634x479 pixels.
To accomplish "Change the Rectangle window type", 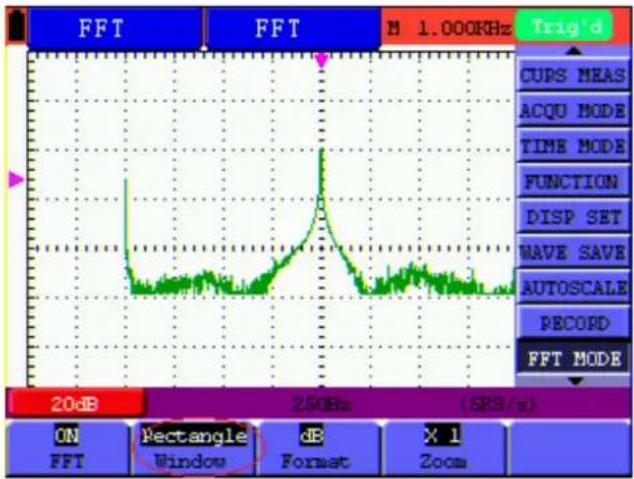I will (x=194, y=448).
